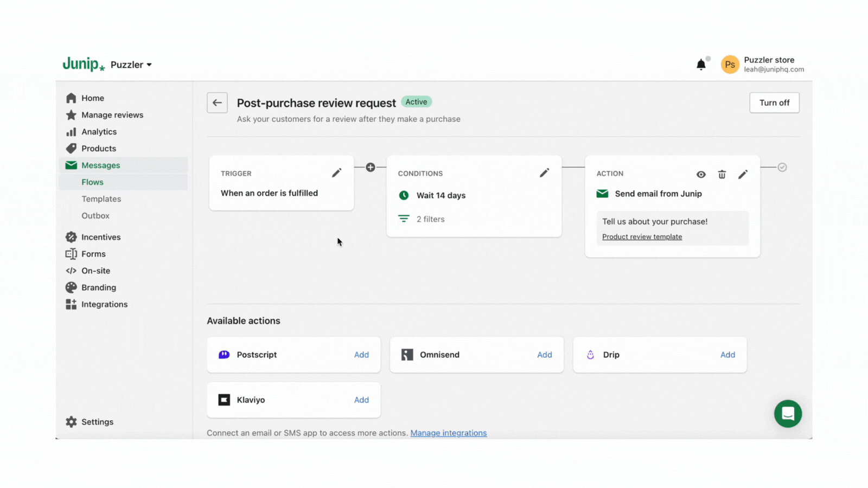The image size is (868, 488).
Task: Click the Integrations grid icon
Action: tap(71, 304)
